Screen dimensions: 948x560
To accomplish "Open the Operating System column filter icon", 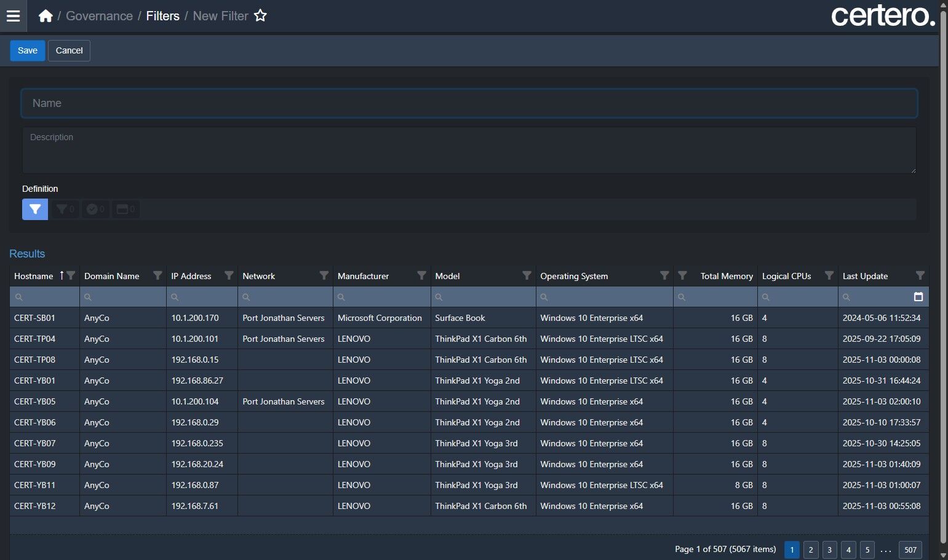I will (x=664, y=275).
